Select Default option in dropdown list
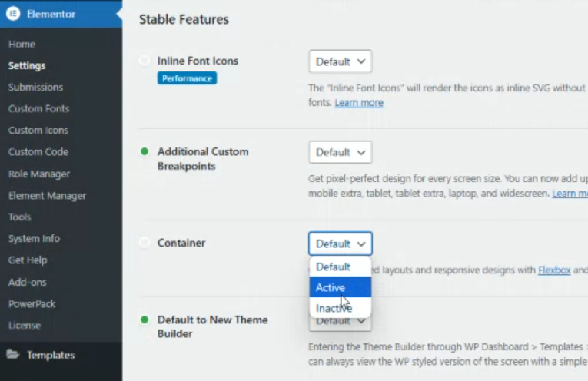This screenshot has width=588, height=381. coord(333,267)
